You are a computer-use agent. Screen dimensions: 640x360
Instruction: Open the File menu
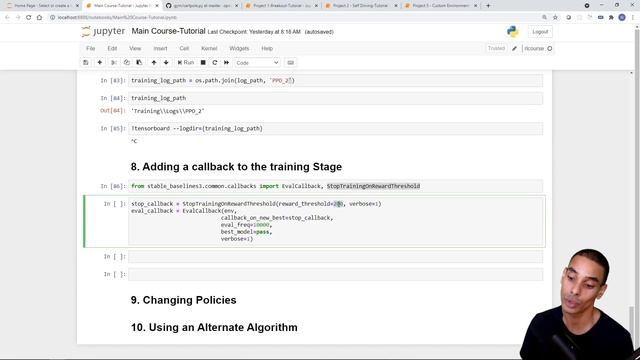pos(91,48)
